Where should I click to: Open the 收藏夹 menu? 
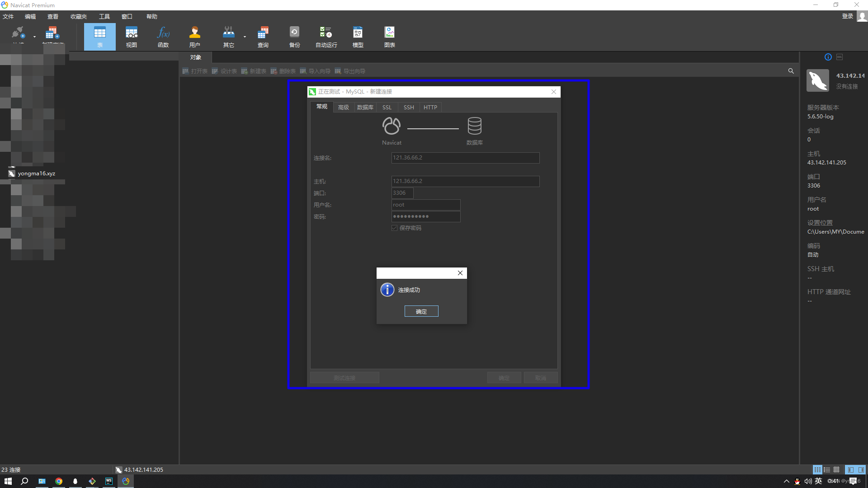pos(79,17)
